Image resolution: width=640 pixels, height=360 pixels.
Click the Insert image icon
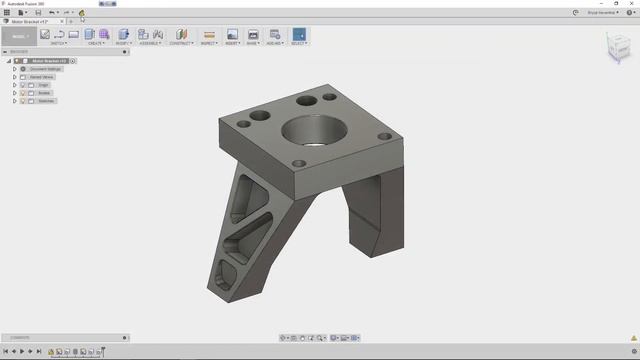click(x=232, y=34)
